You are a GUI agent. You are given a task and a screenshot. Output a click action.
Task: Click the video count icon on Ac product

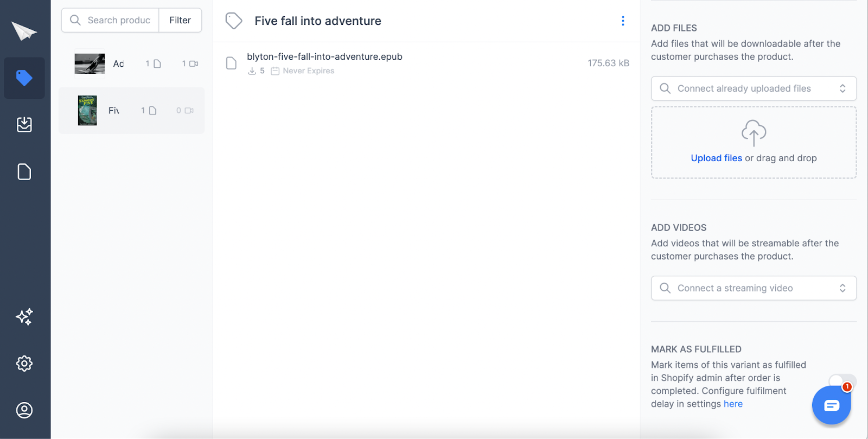coord(194,64)
